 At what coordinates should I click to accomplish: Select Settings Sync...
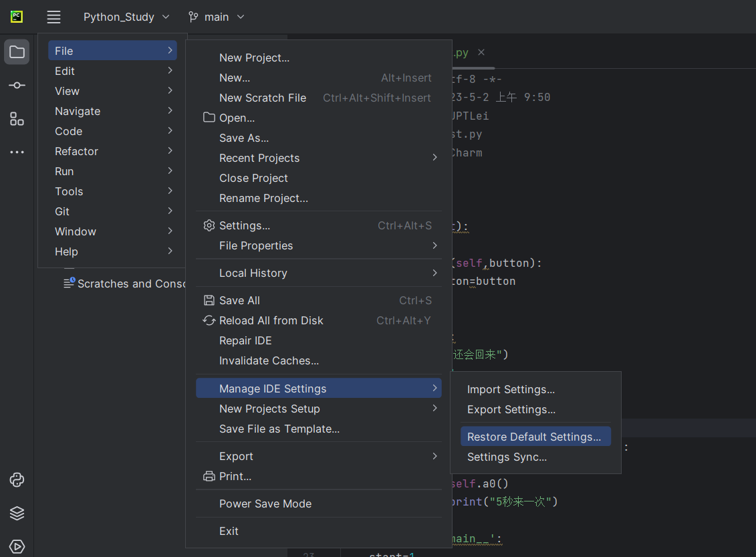pos(535,457)
